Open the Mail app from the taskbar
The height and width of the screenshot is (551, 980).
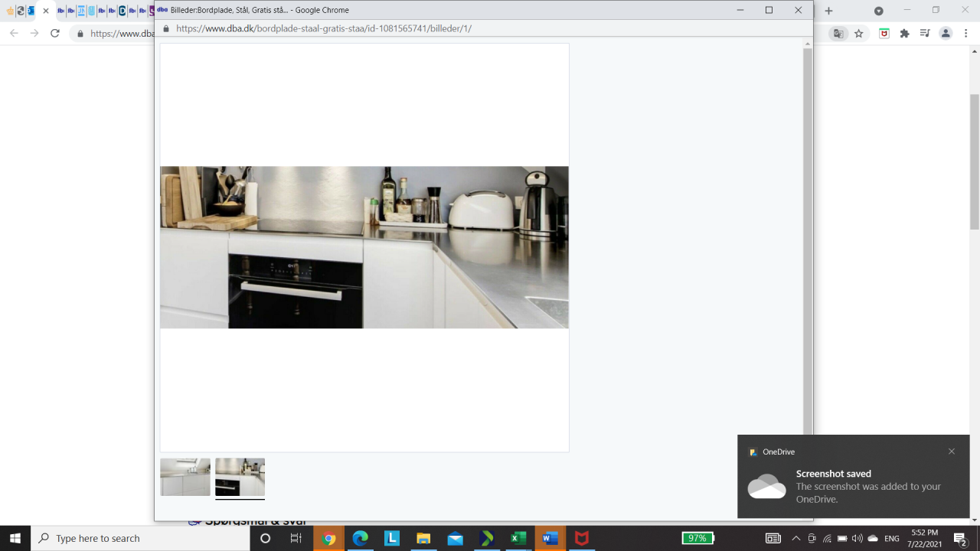tap(455, 538)
